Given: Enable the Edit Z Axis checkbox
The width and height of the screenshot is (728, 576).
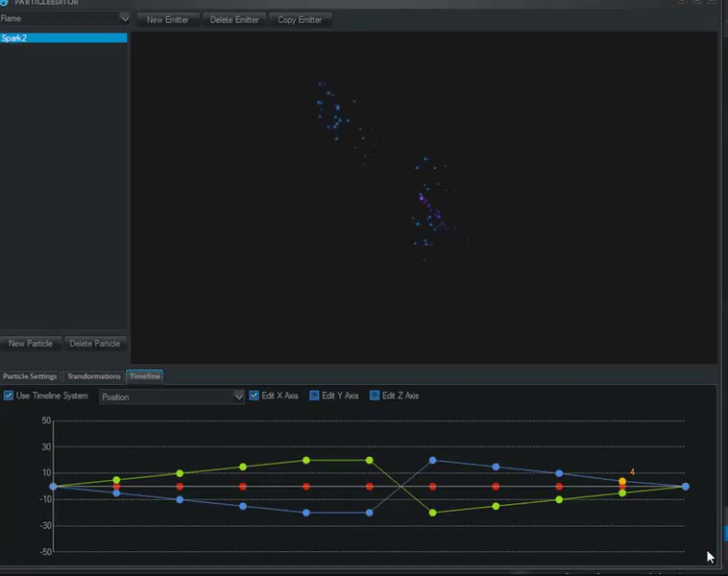Looking at the screenshot, I should click(x=375, y=396).
